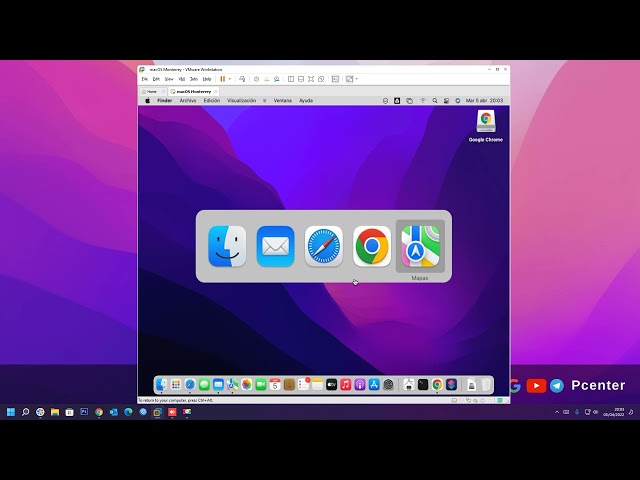Open the Archivo menu
The height and width of the screenshot is (480, 640).
(x=188, y=100)
